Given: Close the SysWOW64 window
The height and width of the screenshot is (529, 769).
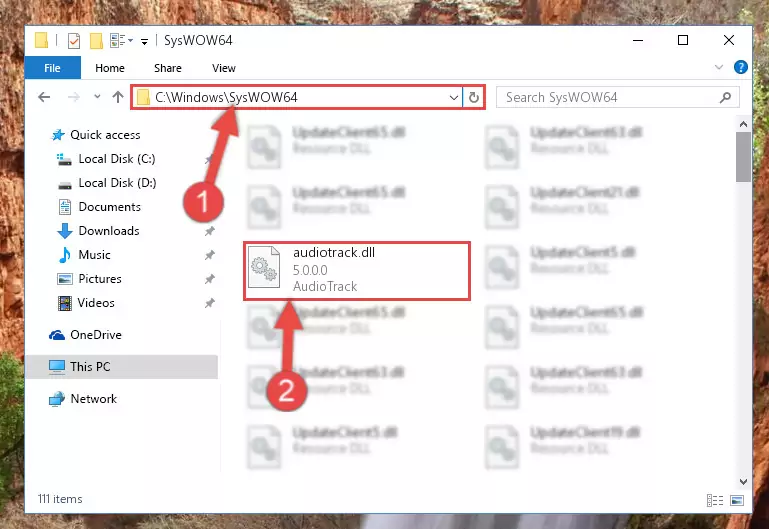Looking at the screenshot, I should [x=729, y=40].
